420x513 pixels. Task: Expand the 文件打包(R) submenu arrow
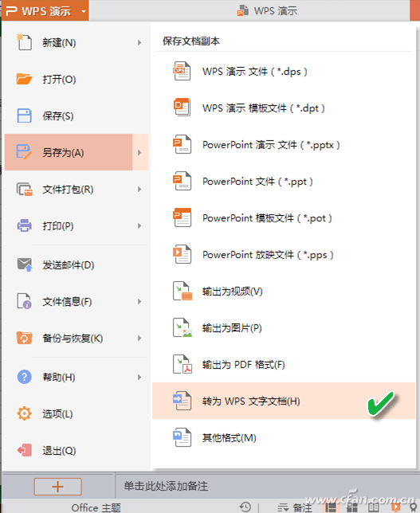[139, 189]
